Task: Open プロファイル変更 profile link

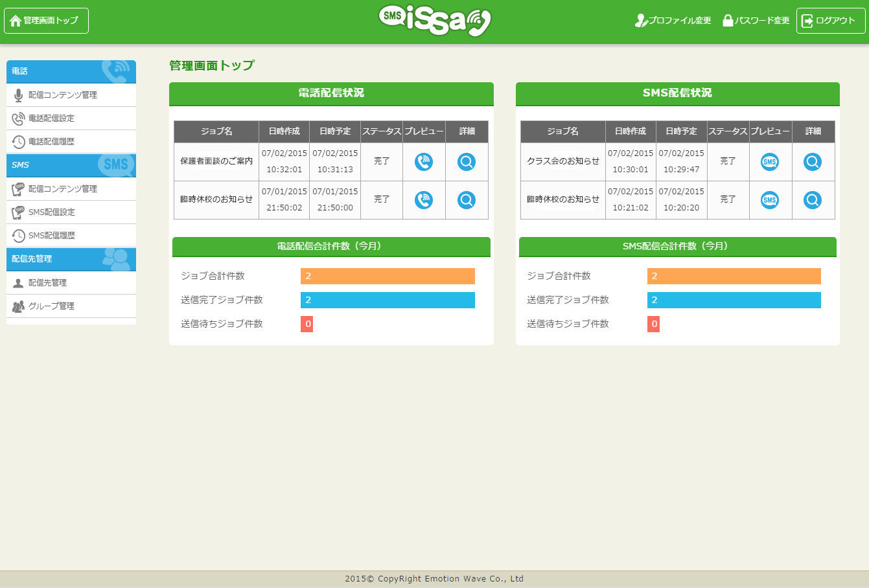Action: pyautogui.click(x=673, y=21)
